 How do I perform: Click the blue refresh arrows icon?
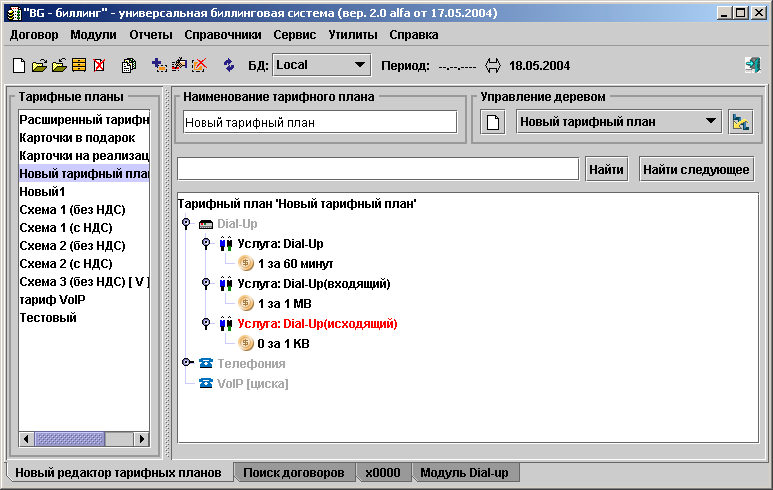click(x=229, y=66)
